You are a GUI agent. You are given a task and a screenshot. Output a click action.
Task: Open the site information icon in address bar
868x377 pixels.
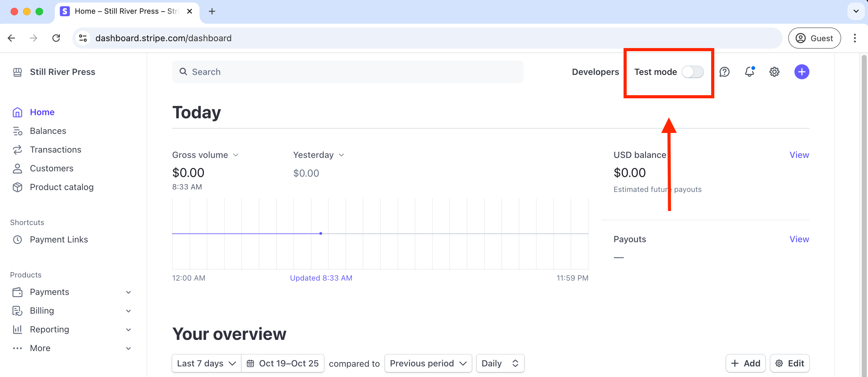point(83,38)
